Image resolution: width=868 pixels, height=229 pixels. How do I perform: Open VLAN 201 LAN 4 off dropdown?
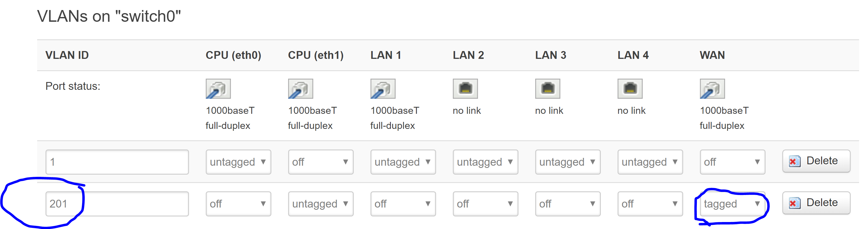(650, 204)
